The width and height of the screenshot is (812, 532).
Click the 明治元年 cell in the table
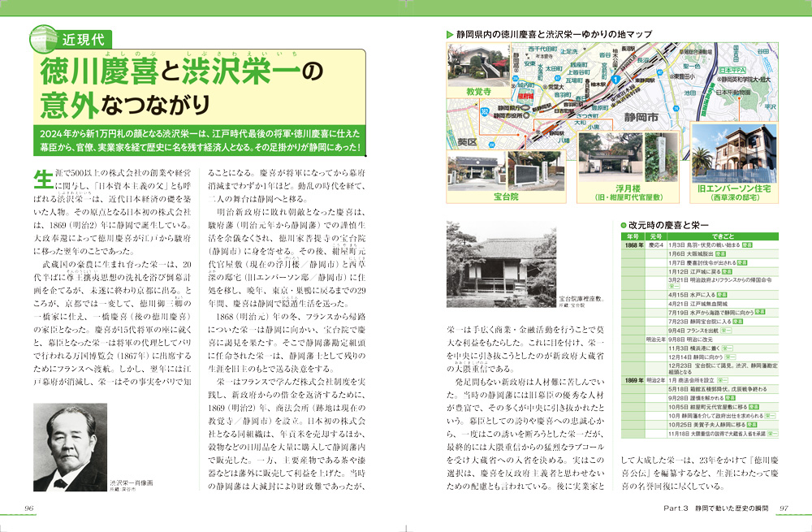(655, 340)
